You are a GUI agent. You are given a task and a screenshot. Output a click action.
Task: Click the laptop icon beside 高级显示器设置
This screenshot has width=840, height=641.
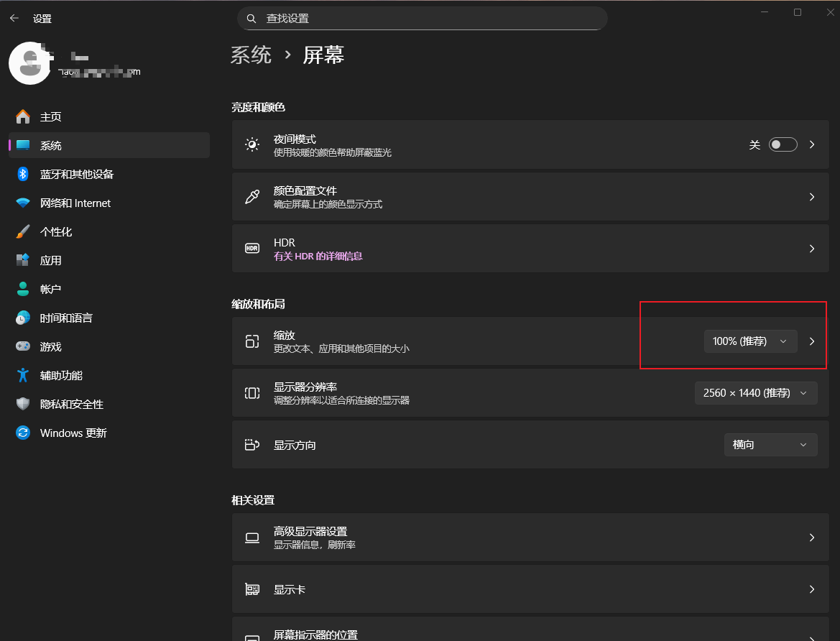[x=252, y=538]
